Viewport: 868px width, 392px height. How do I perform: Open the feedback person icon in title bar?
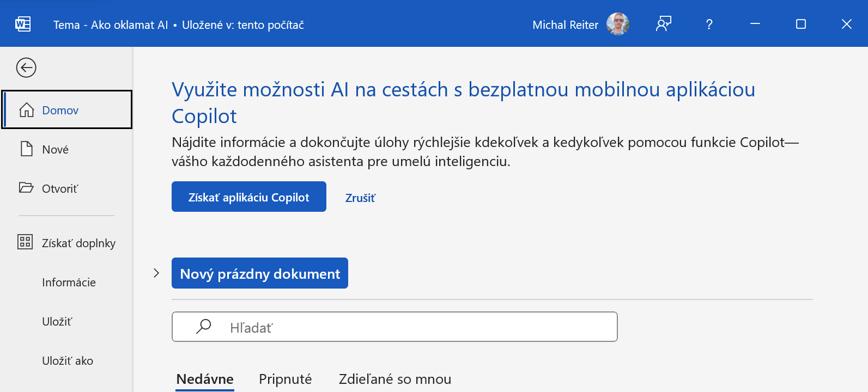[x=663, y=24]
